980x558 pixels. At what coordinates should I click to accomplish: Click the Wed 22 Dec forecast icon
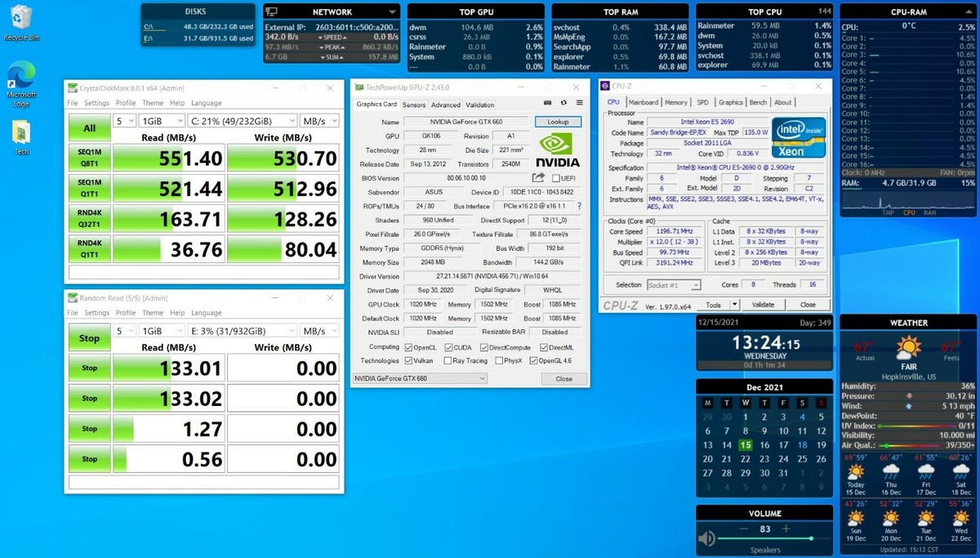pos(960,519)
